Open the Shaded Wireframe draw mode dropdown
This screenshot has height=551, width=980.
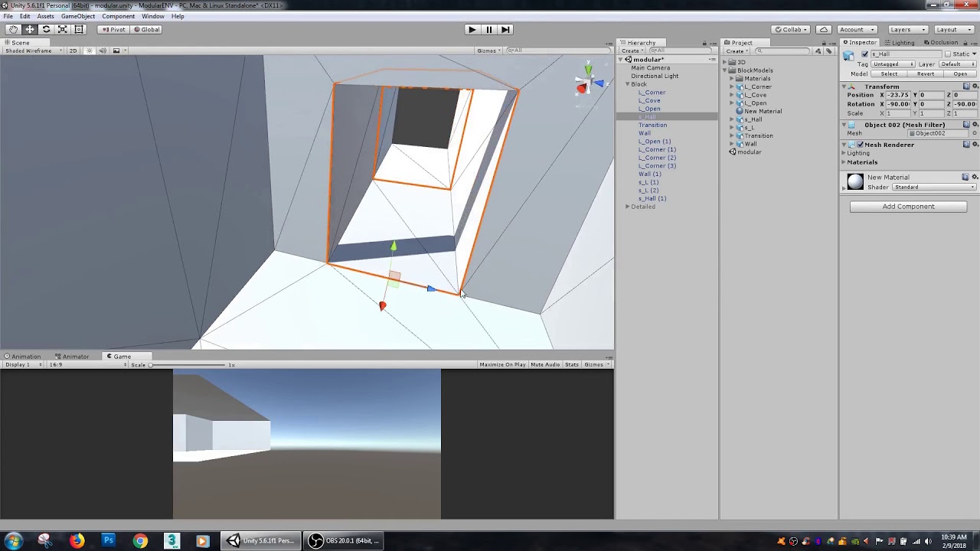31,51
